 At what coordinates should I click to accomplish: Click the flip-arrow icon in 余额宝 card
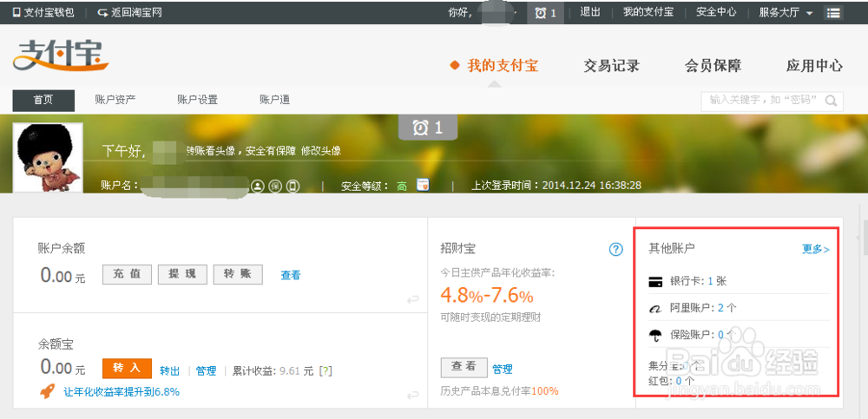click(412, 395)
